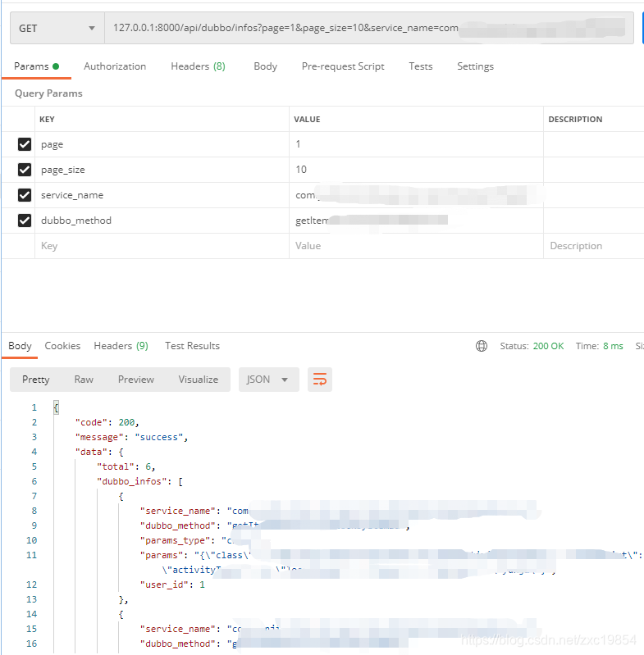Open the Settings tab
The width and height of the screenshot is (644, 655).
[x=475, y=66]
